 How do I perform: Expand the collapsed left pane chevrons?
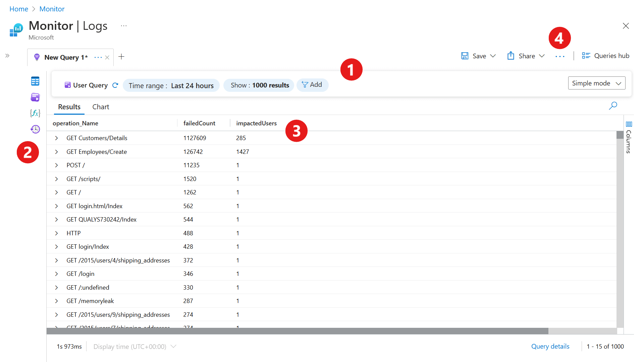pyautogui.click(x=7, y=56)
